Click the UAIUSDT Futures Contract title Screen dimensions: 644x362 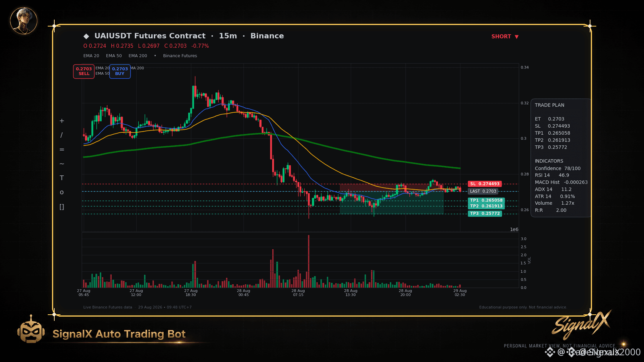pyautogui.click(x=150, y=36)
